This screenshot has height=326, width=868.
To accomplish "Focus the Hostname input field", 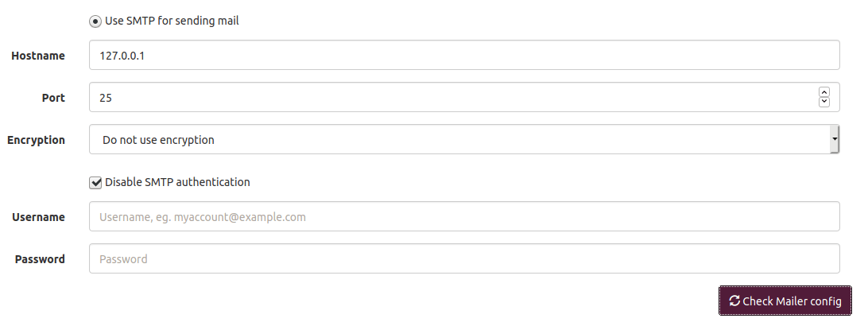I will coord(464,56).
